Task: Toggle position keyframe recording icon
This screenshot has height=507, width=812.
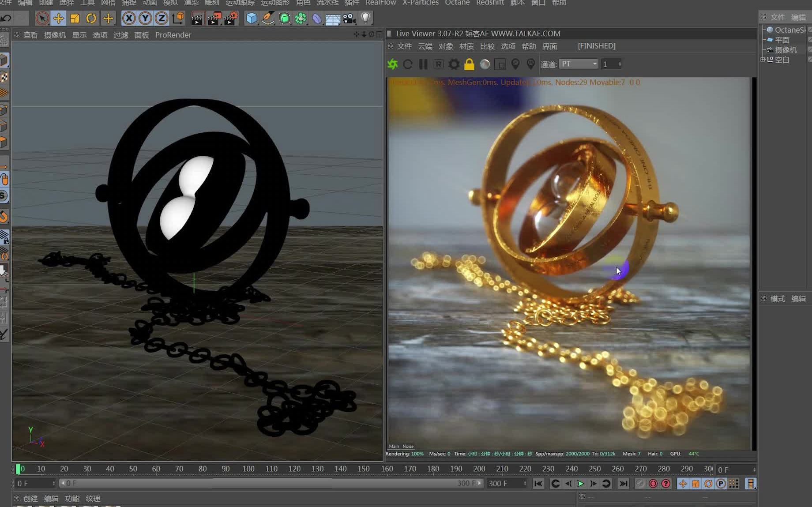Action: point(683,484)
